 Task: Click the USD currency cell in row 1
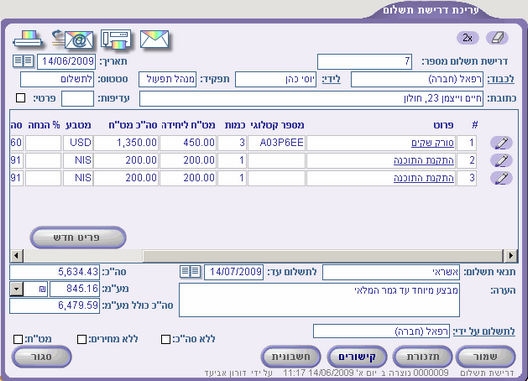(x=78, y=143)
